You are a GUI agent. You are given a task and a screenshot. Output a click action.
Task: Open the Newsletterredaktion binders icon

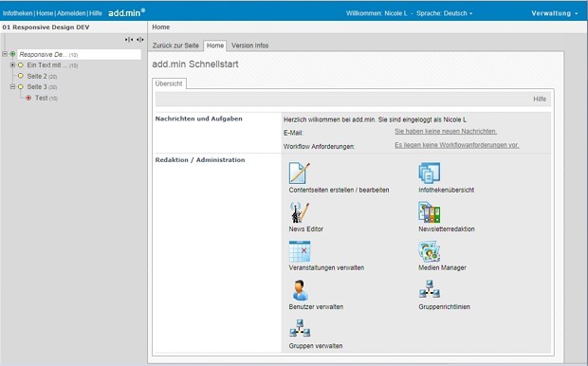coord(430,212)
